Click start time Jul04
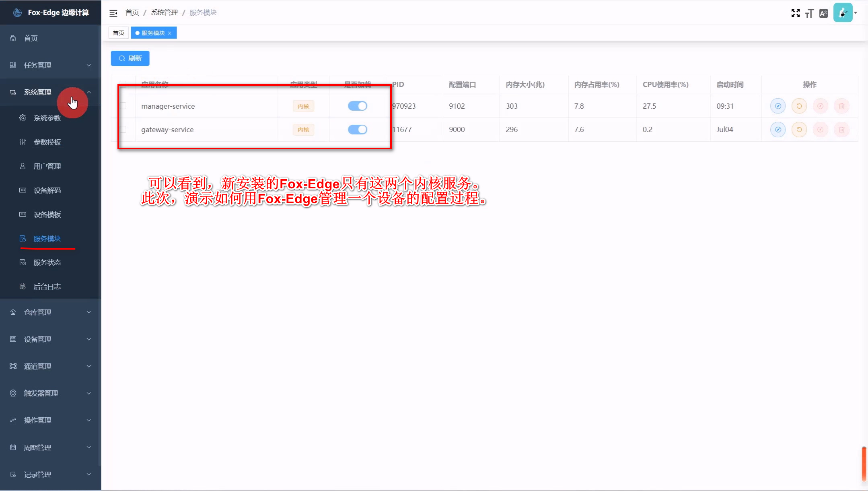 click(725, 130)
